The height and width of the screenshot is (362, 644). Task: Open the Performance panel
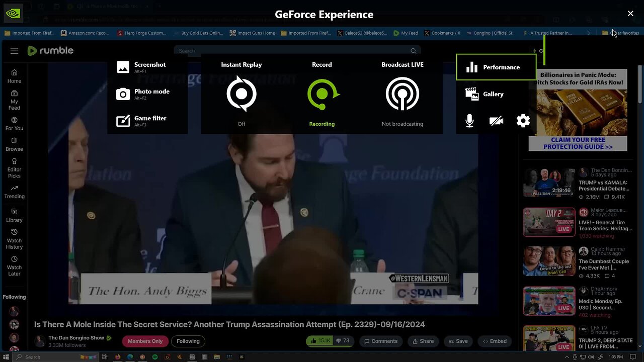(x=496, y=67)
